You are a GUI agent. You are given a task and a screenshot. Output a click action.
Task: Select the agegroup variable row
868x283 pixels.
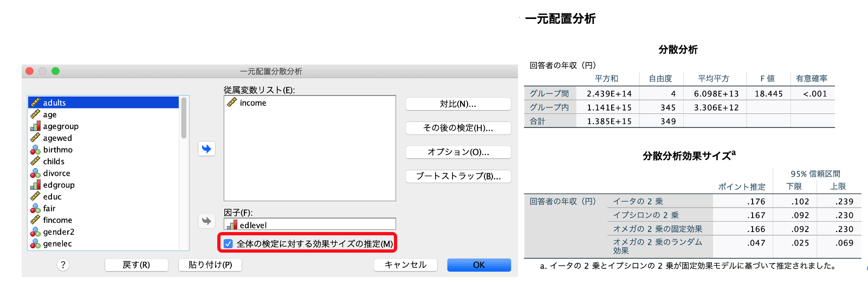[103, 126]
